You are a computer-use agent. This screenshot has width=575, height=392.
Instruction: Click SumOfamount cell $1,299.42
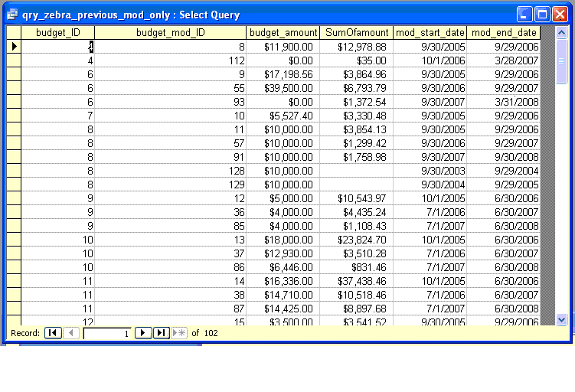coord(357,143)
